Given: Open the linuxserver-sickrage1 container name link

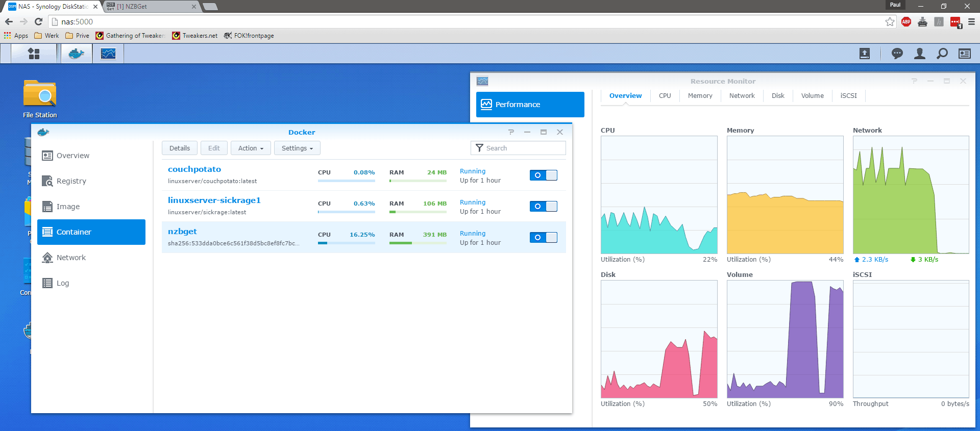Looking at the screenshot, I should pyautogui.click(x=214, y=200).
